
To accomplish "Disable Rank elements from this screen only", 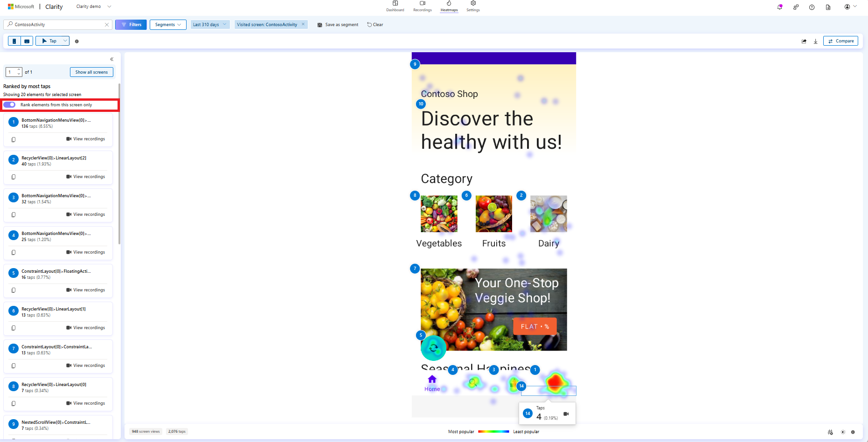I will point(9,104).
